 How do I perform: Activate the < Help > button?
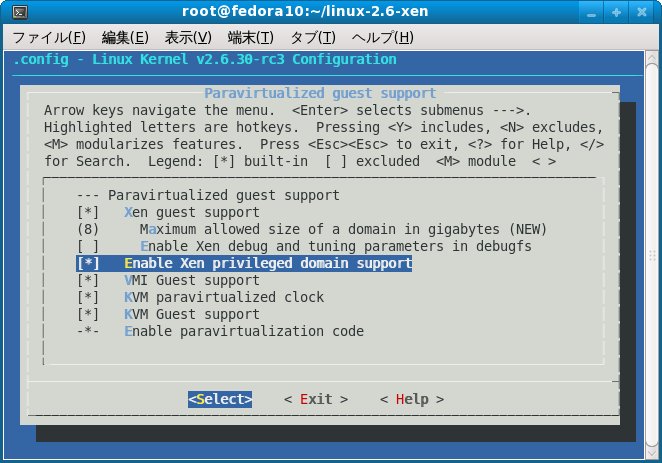tap(412, 399)
